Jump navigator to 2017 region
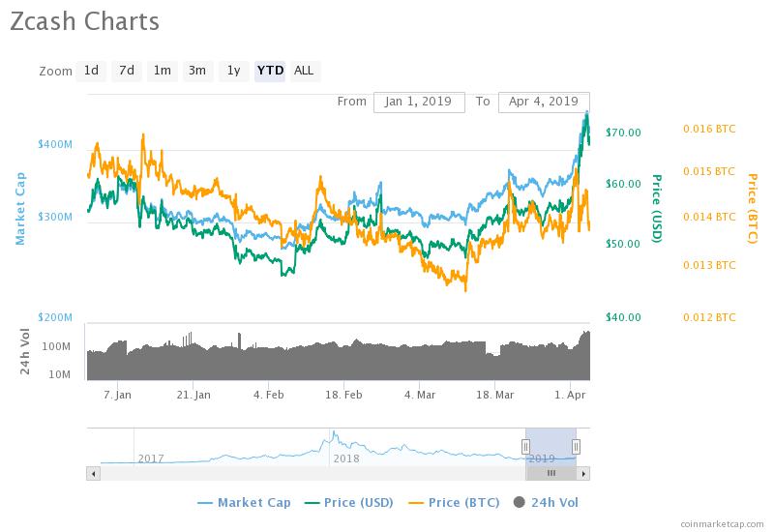This screenshot has height=532, width=774. pos(151,458)
